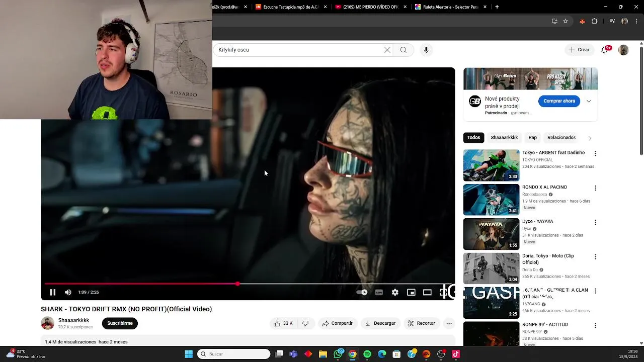Click the search magnifier button
644x362 pixels.
403,50
